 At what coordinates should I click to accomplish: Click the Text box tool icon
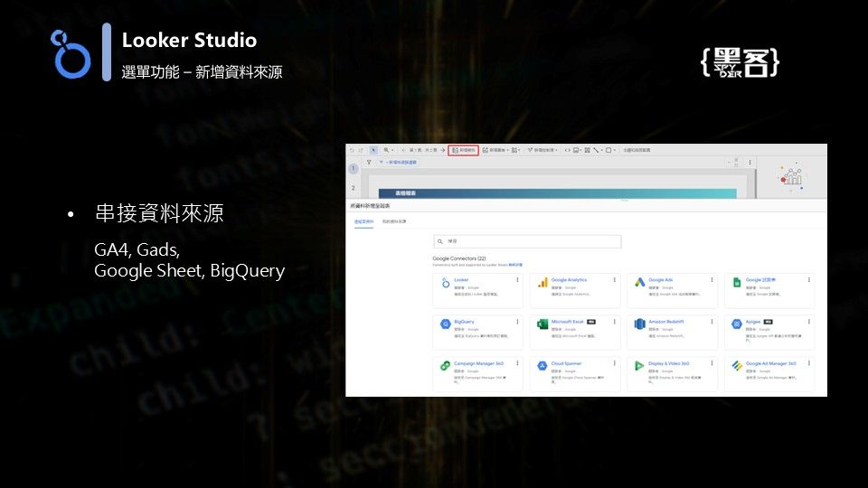pyautogui.click(x=588, y=150)
